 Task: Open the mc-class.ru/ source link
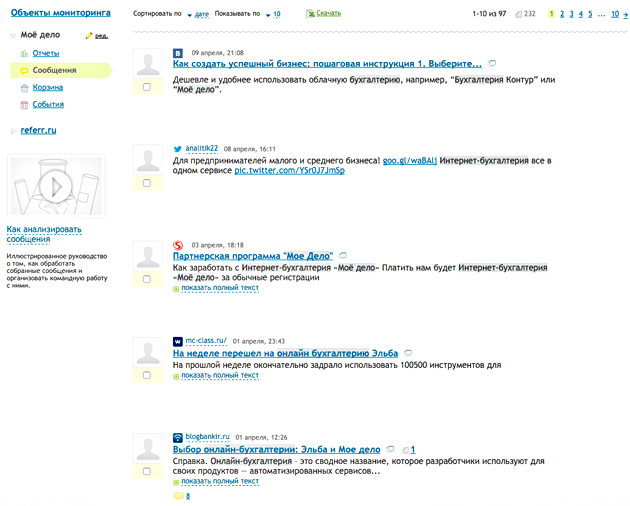pos(206,340)
